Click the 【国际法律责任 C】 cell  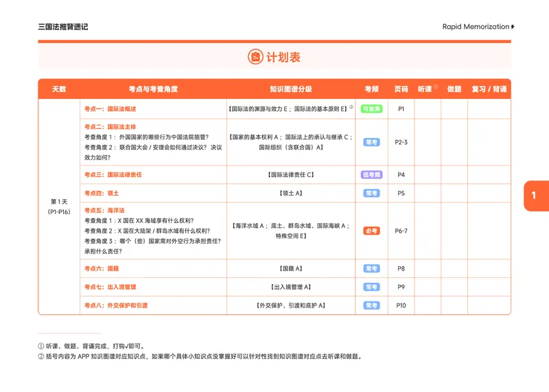[291, 174]
